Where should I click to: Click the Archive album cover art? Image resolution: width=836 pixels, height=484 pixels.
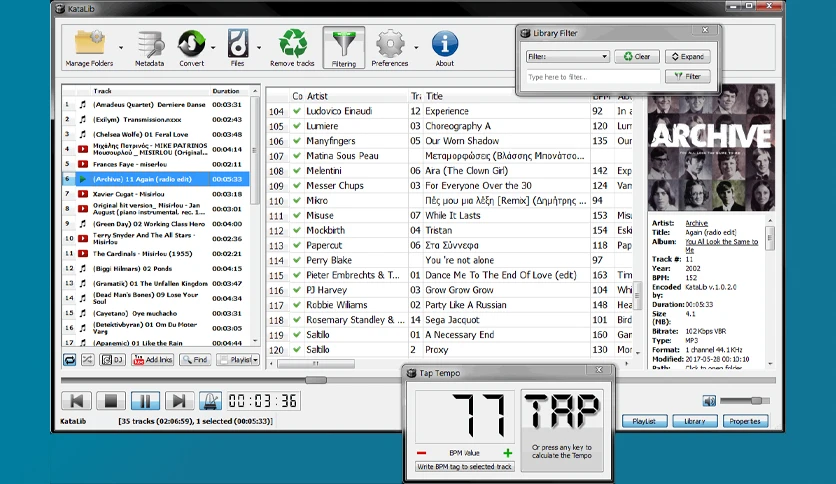[711, 148]
